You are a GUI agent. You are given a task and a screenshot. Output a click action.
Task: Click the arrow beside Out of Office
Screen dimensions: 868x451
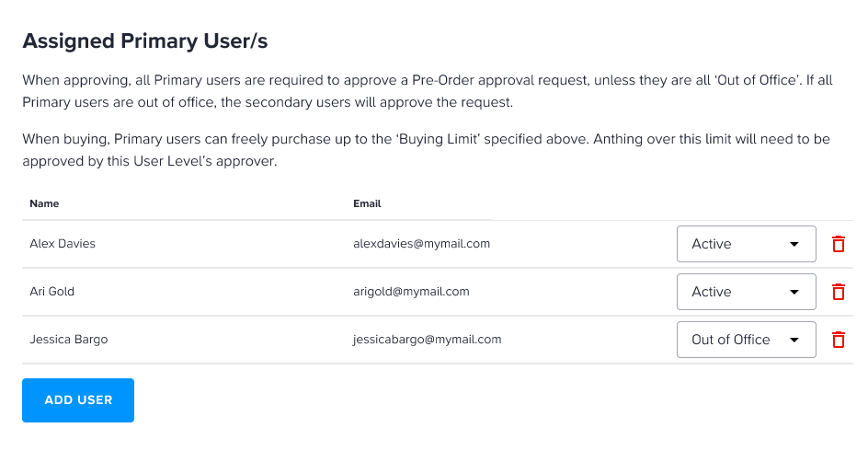pyautogui.click(x=794, y=341)
